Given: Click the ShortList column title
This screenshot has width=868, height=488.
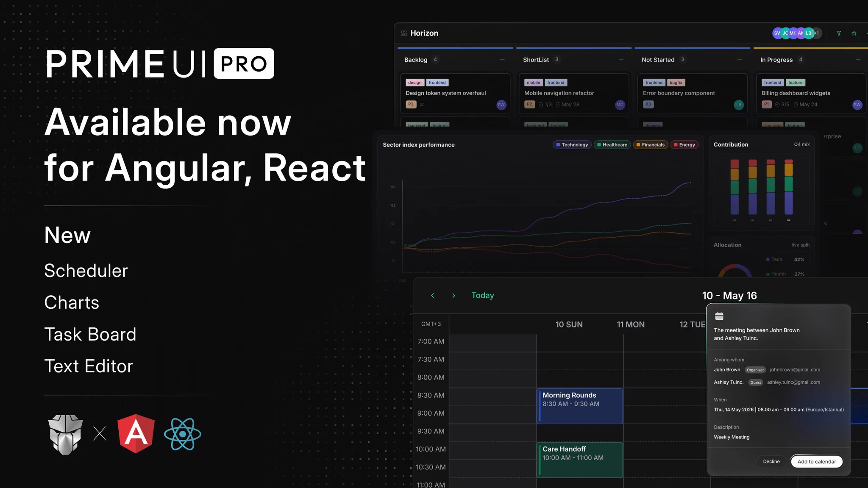Looking at the screenshot, I should [x=536, y=60].
